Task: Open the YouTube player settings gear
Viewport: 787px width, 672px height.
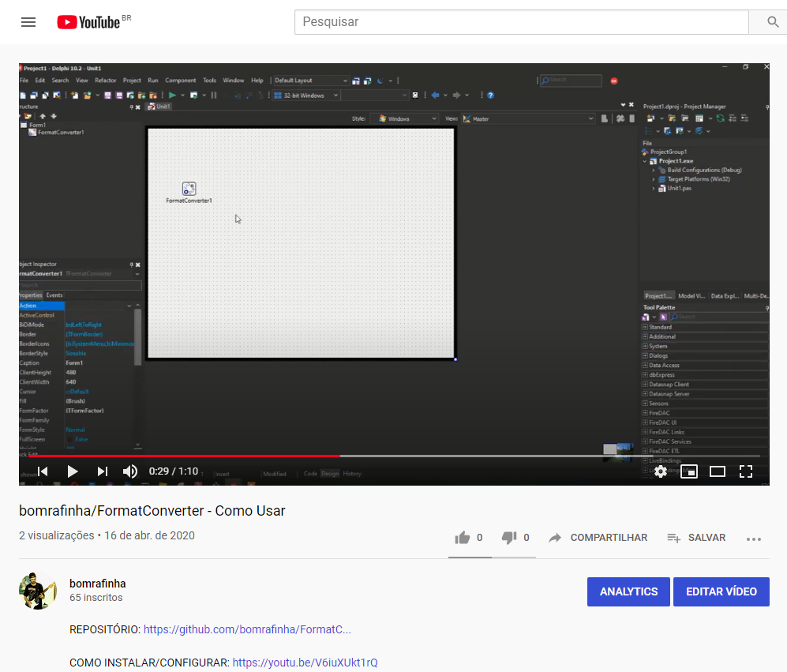Action: [660, 471]
